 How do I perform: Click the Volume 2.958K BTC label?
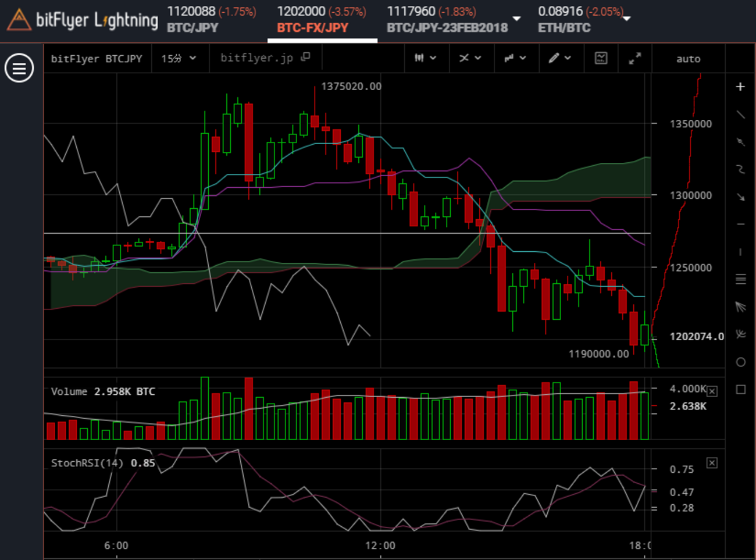[x=103, y=391]
